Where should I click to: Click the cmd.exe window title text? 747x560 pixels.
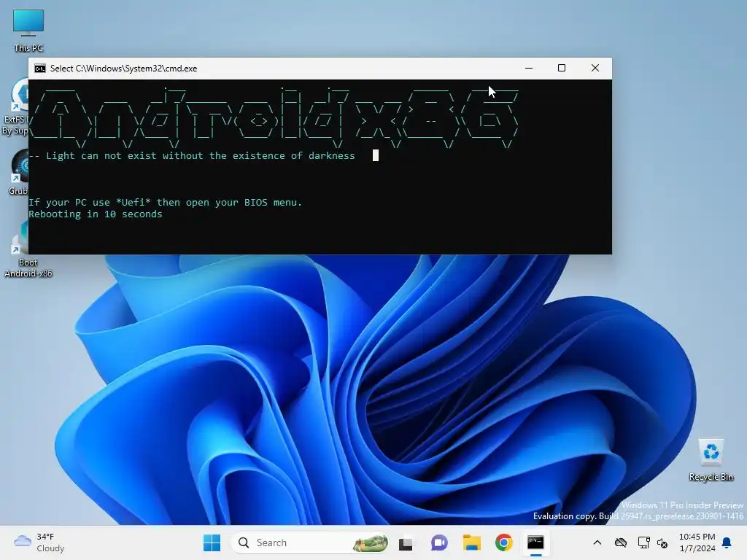(124, 69)
